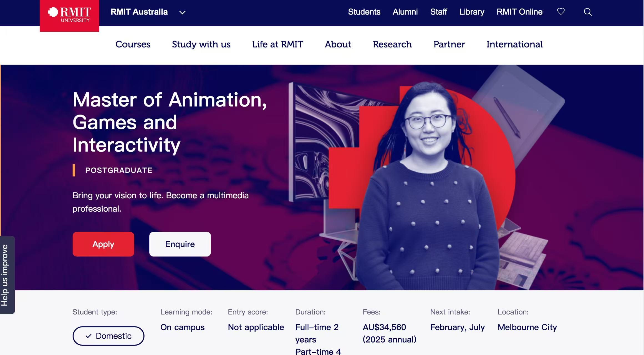Open the Courses menu
The image size is (644, 355).
pos(133,44)
